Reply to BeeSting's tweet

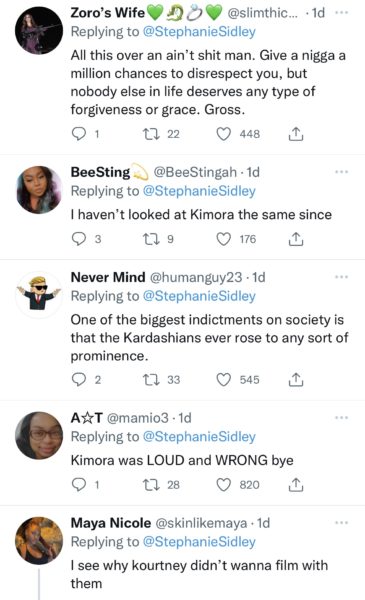click(x=79, y=239)
